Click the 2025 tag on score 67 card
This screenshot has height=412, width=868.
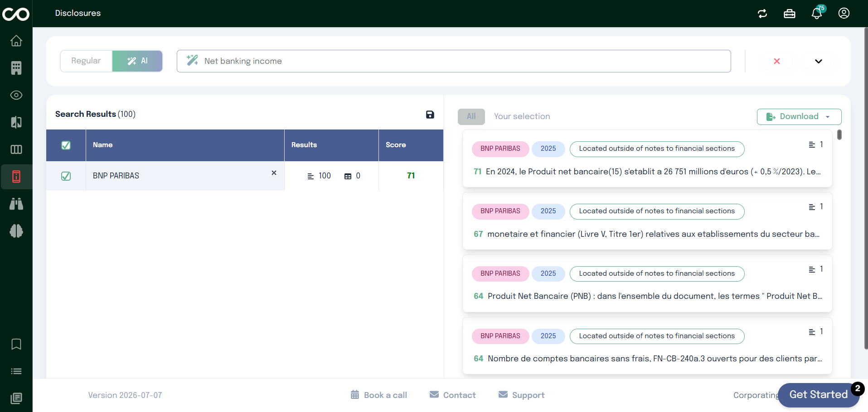(x=548, y=211)
